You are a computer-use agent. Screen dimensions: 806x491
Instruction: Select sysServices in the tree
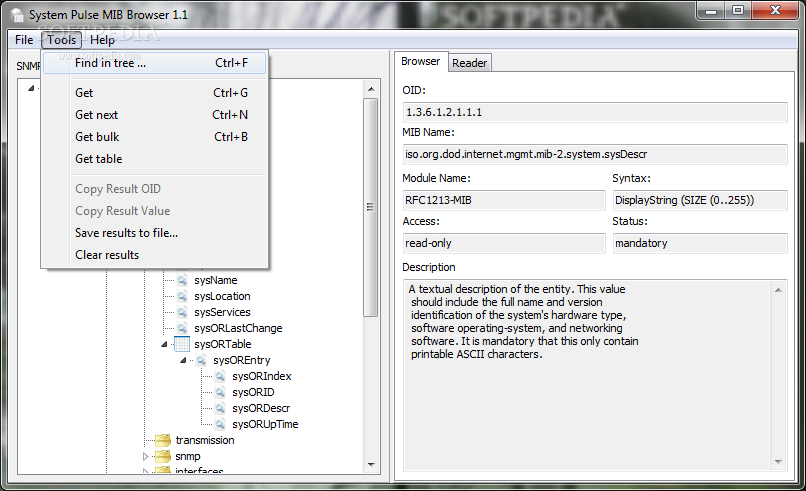click(x=222, y=312)
